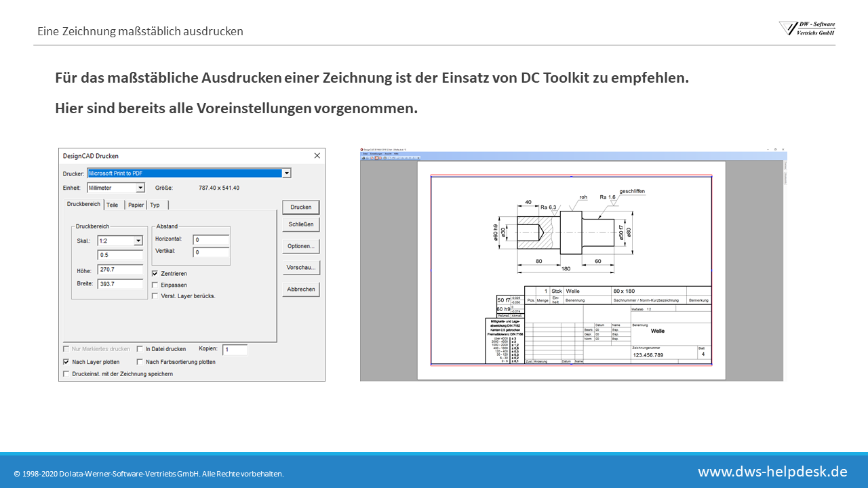Click the Drucken button
Viewport: 868px width, 488px height.
pos(300,207)
